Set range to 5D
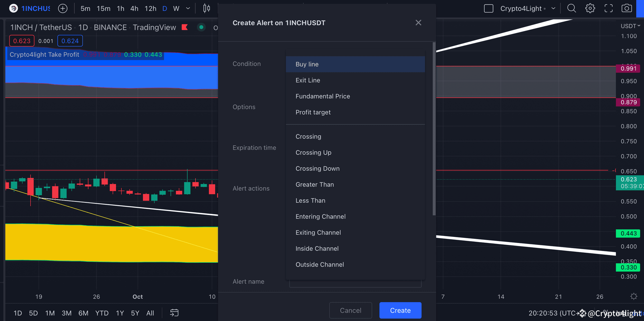 [33, 313]
